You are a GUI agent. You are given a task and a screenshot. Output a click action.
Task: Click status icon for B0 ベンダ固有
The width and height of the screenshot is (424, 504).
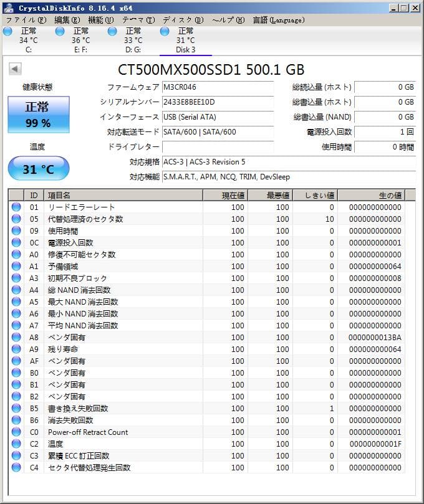pyautogui.click(x=16, y=373)
